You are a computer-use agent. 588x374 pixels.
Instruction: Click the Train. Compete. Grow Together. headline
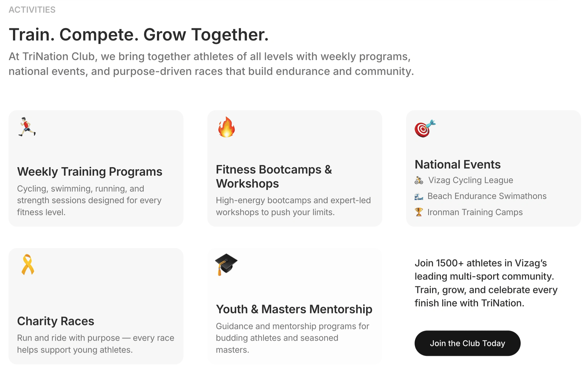click(139, 34)
